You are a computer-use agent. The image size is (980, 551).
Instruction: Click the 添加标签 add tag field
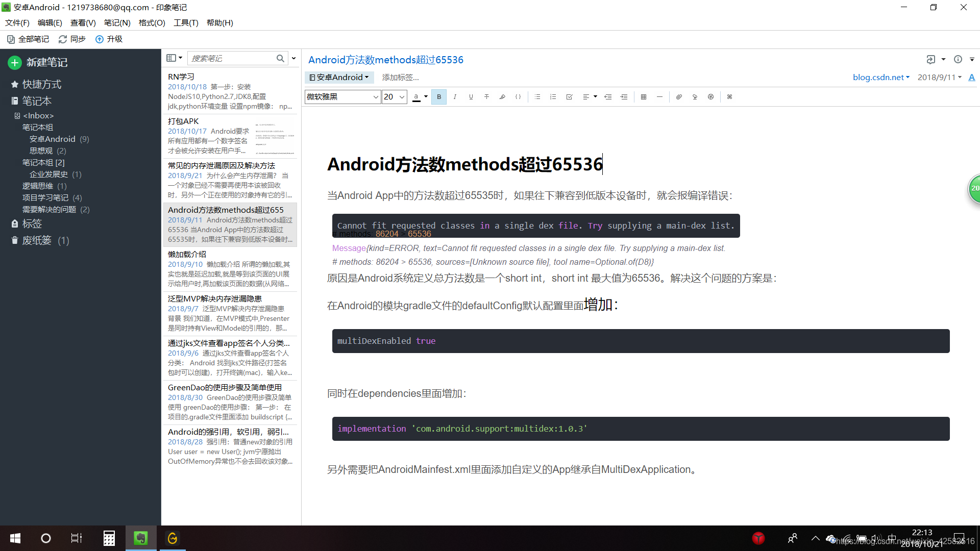click(x=401, y=78)
